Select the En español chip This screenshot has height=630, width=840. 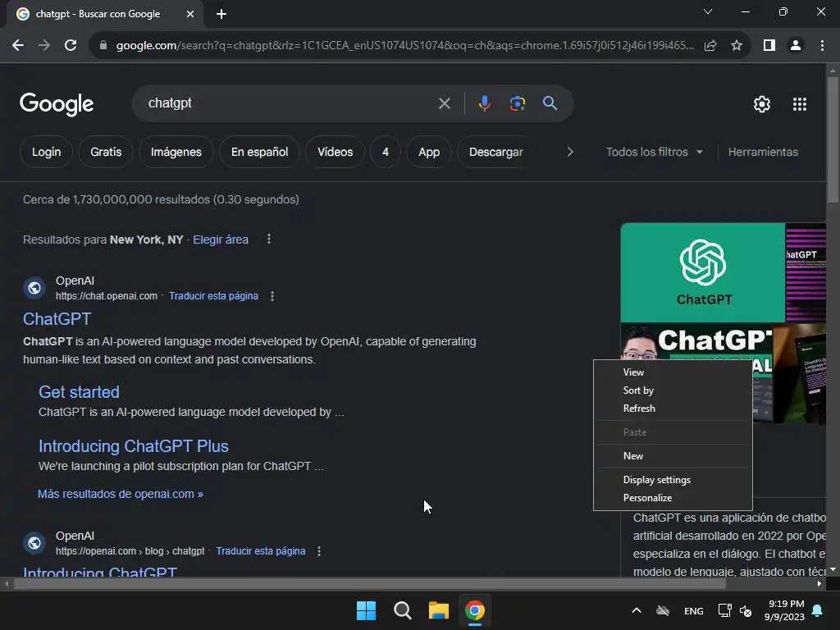pyautogui.click(x=259, y=152)
